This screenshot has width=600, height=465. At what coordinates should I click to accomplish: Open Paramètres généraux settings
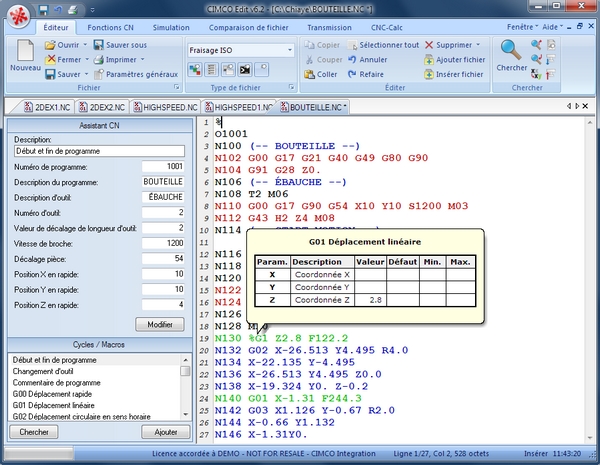pos(136,74)
